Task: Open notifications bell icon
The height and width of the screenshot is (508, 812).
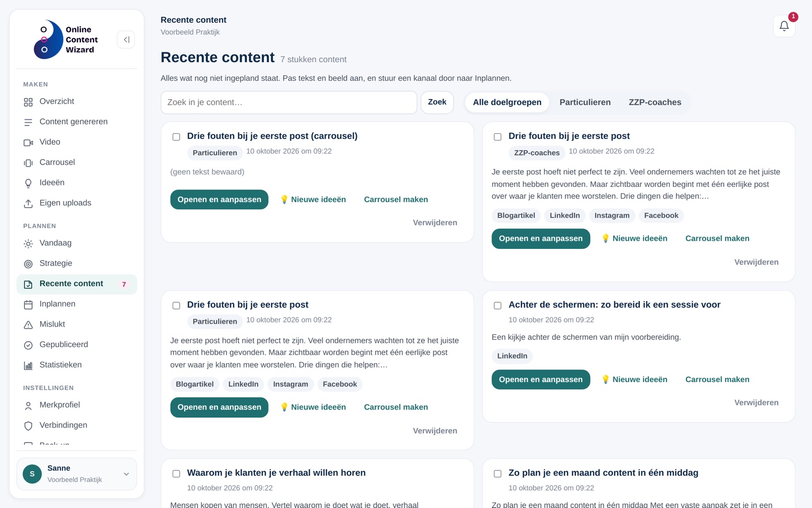Action: point(784,26)
